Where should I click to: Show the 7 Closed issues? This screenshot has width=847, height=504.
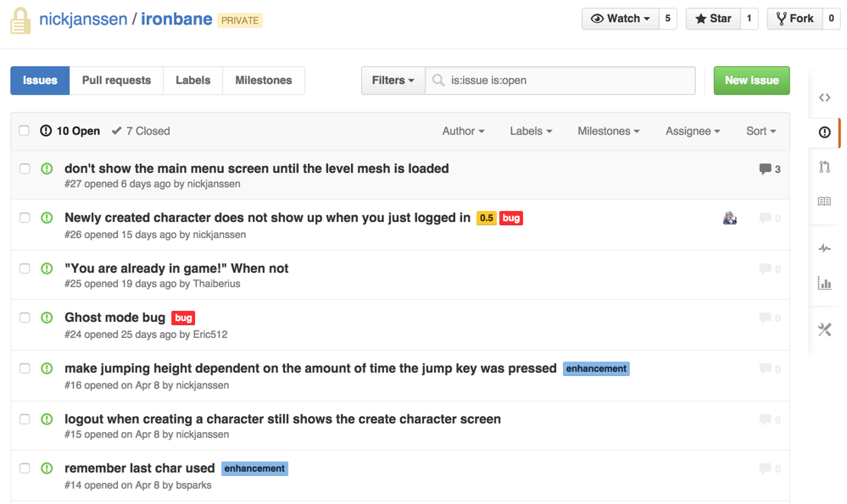tap(141, 131)
